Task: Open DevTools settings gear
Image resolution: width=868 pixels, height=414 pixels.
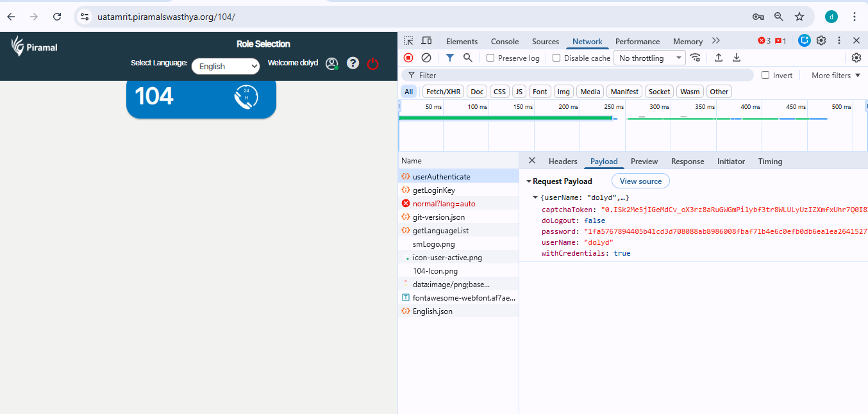Action: 821,41
